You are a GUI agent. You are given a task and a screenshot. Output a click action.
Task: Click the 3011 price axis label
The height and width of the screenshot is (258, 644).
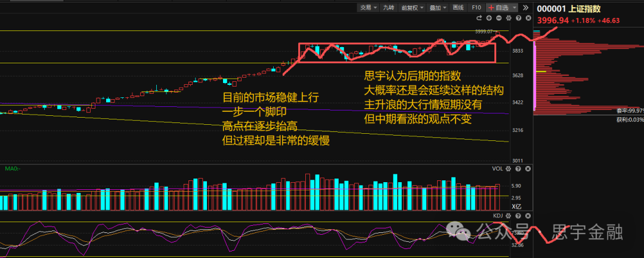pyautogui.click(x=518, y=161)
